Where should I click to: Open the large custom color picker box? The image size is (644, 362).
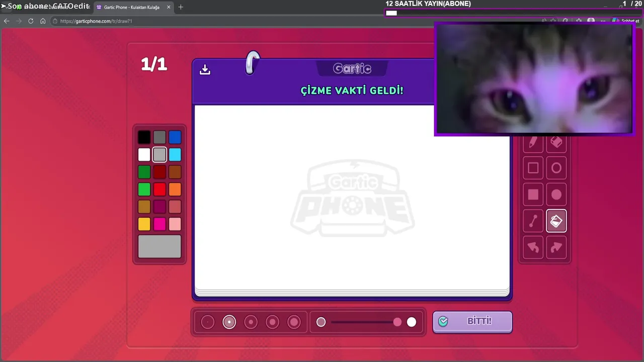[159, 246]
